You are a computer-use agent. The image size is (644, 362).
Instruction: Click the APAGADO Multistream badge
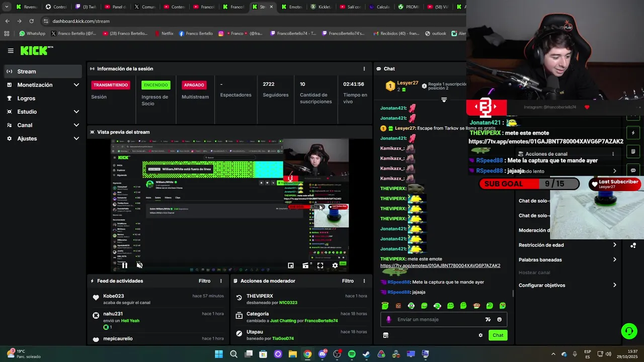click(x=194, y=85)
